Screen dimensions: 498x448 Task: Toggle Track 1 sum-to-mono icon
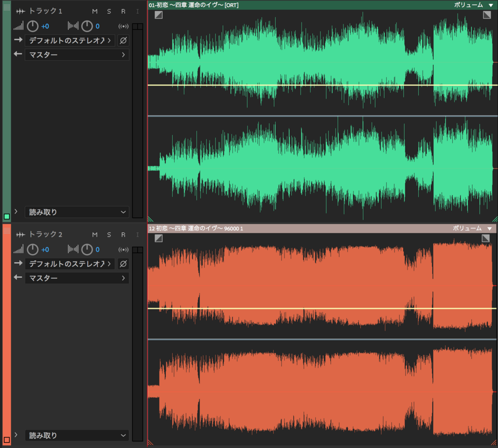point(123,26)
